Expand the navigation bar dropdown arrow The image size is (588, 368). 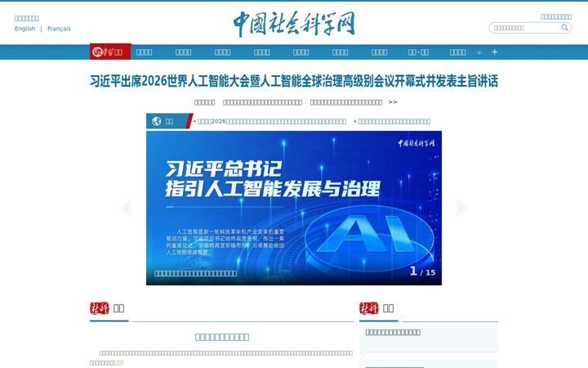click(479, 52)
